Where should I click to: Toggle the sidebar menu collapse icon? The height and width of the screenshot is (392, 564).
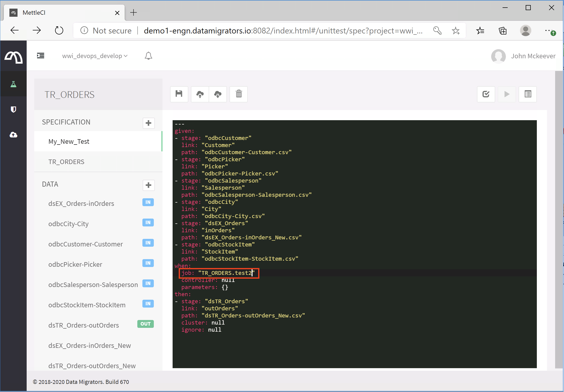(x=41, y=56)
